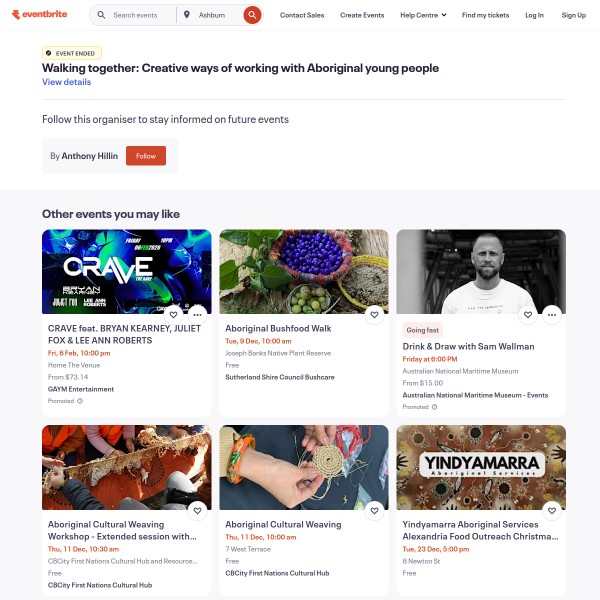
Task: Open the Aboriginal Bushfood Walk thumbnail
Action: 304,272
